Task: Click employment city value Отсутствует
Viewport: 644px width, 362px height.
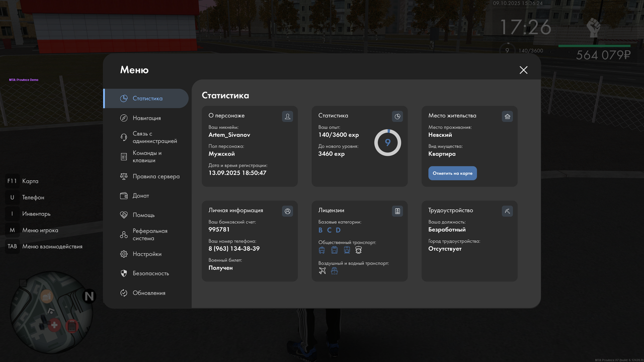Action: tap(445, 249)
